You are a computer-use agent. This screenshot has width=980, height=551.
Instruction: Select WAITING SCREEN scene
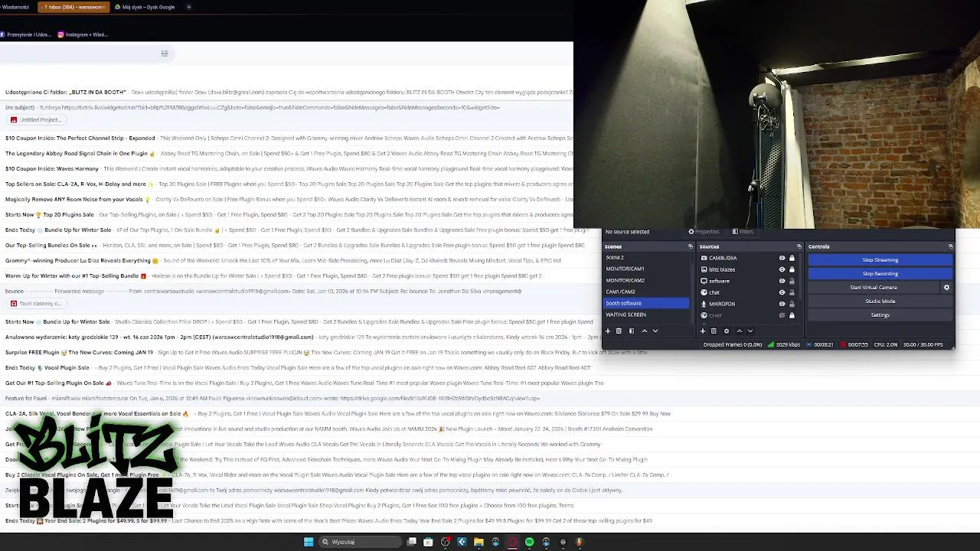(647, 315)
